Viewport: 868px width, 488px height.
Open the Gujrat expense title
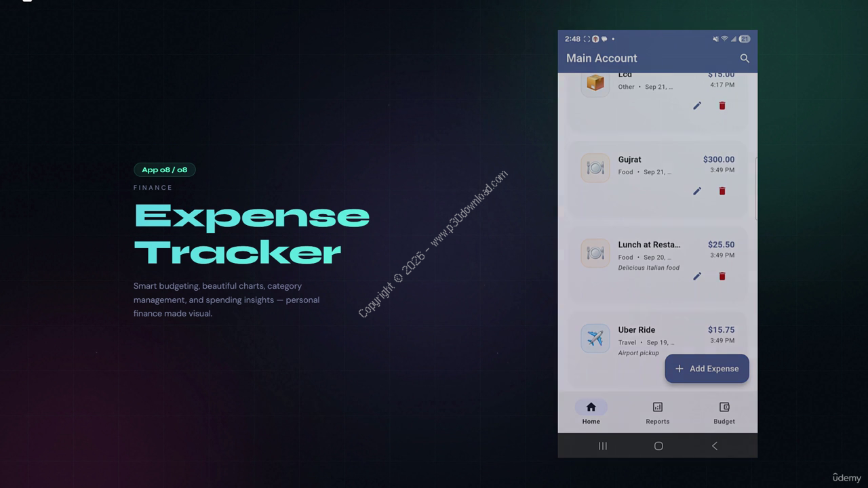coord(629,160)
